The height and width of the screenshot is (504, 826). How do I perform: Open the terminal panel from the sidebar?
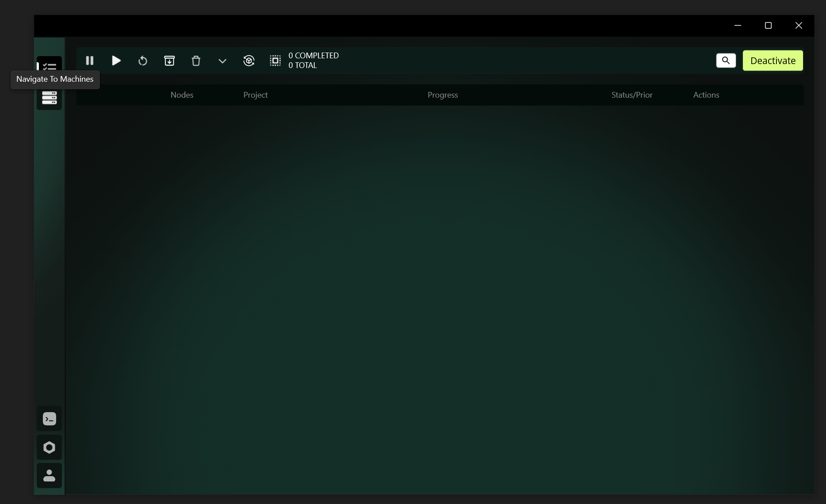[49, 418]
